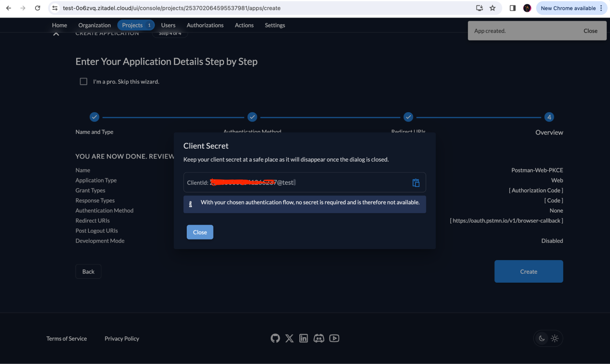610x364 pixels.
Task: Switch to light theme sun toggle
Action: coord(555,338)
